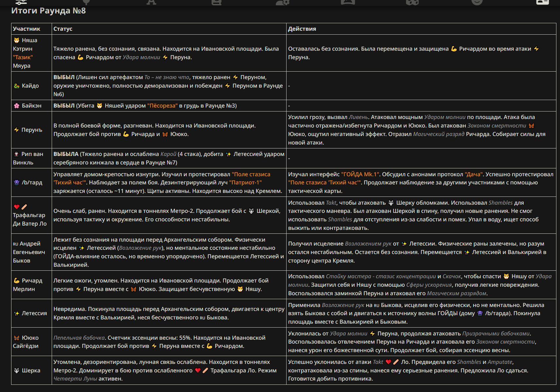
Task: Click italic Takt in Трафальгар's actions cell
Action: 331,203
